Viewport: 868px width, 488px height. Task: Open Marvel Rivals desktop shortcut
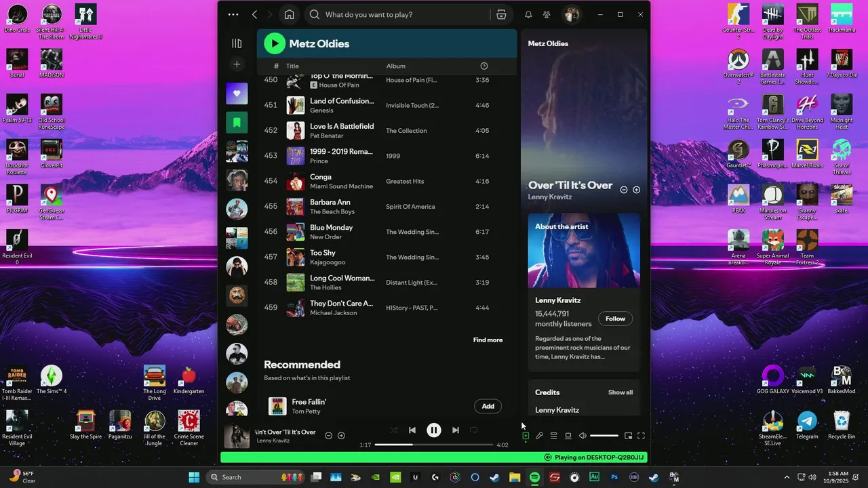[807, 154]
